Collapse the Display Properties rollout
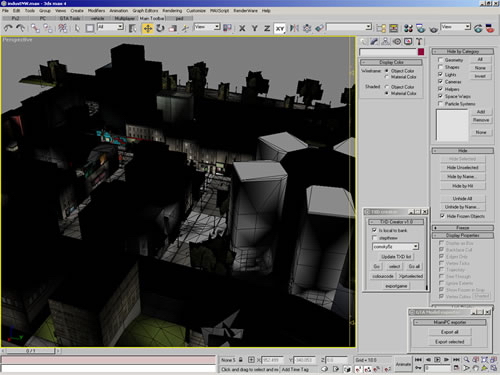The height and width of the screenshot is (375, 500). (463, 235)
